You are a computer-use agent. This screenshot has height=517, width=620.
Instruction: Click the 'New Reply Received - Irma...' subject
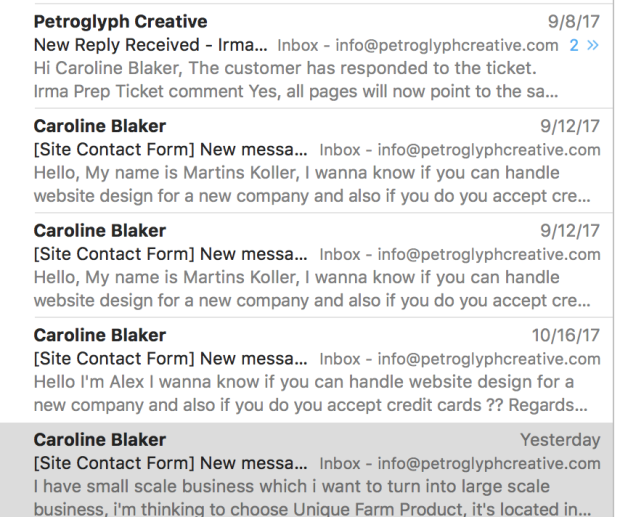(151, 45)
